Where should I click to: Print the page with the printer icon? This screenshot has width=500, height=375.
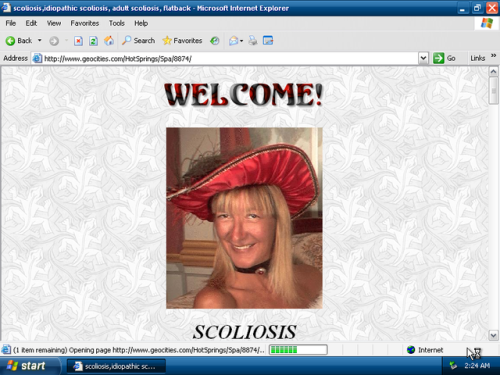click(x=253, y=41)
